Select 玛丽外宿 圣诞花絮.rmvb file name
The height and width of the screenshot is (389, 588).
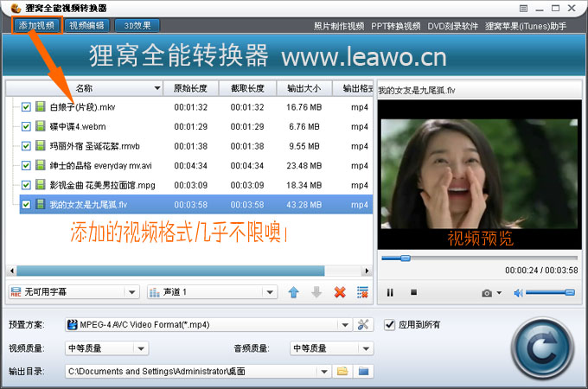coord(94,146)
